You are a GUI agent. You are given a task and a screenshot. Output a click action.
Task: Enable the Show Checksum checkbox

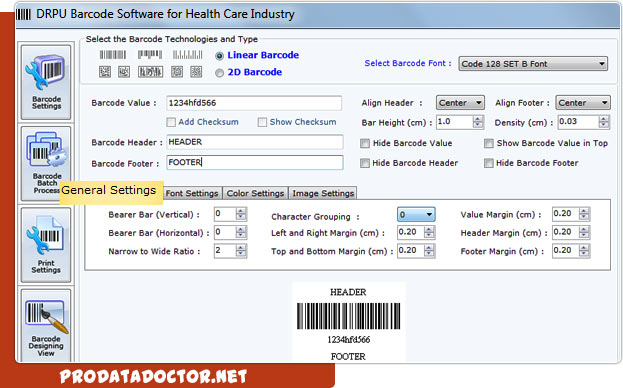(x=262, y=122)
